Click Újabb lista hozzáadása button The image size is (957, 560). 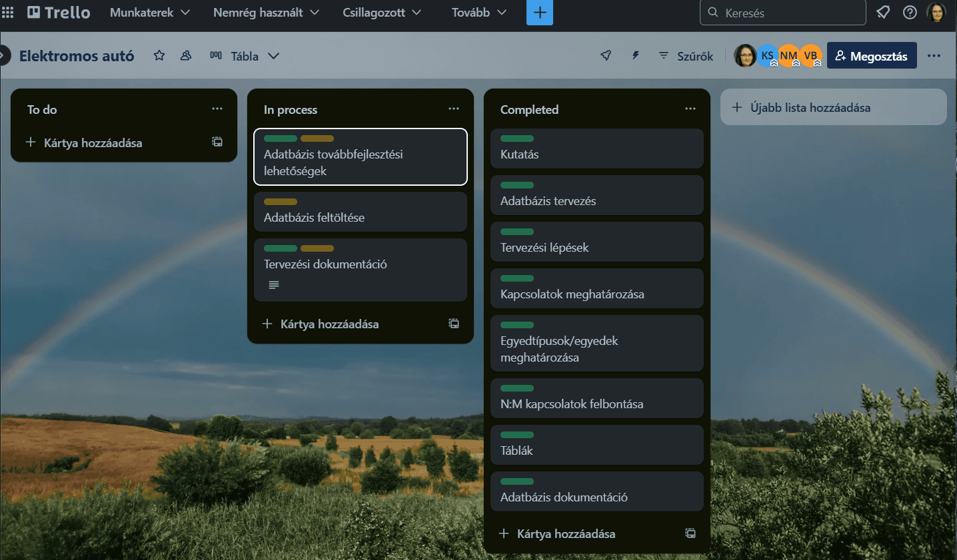[834, 107]
